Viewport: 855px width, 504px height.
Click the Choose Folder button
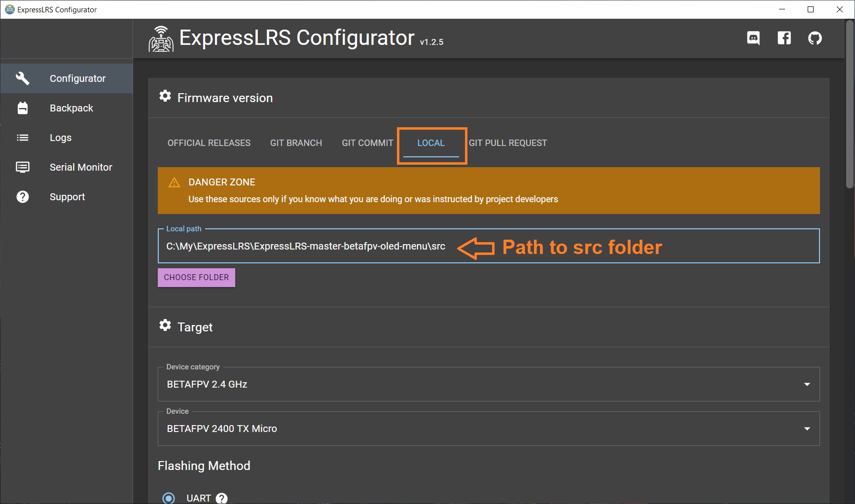tap(196, 278)
